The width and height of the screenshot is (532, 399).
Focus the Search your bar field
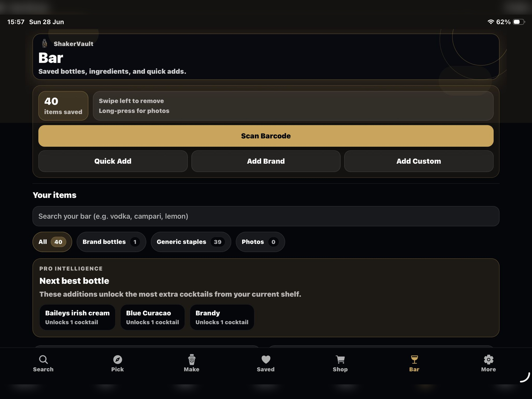point(266,216)
